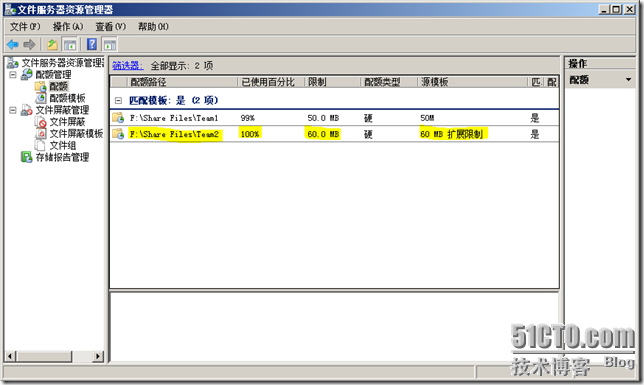
Task: Open the 查看(V) menu
Action: (110, 26)
